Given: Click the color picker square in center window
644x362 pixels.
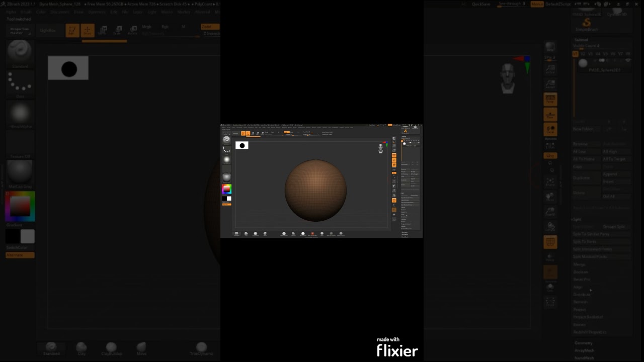Looking at the screenshot, I should coord(227,189).
